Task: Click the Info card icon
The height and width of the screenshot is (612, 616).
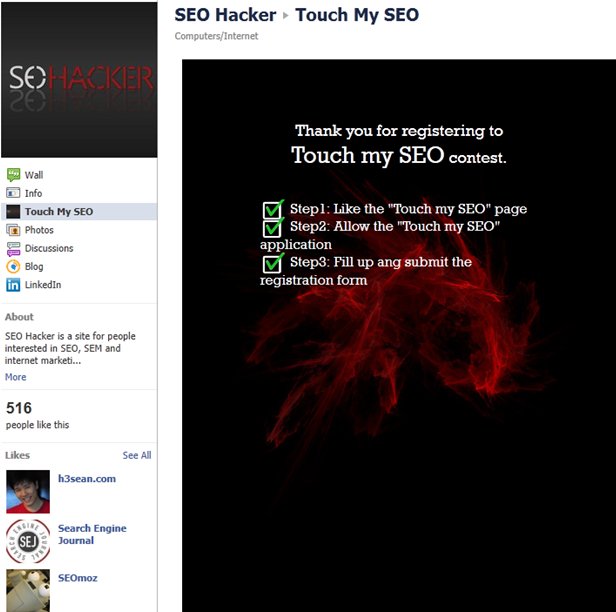Action: click(13, 193)
